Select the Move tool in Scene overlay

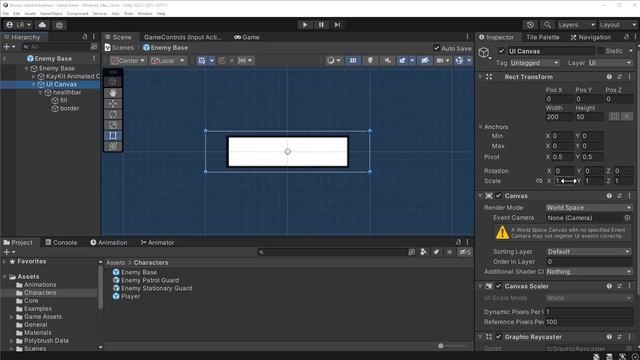113,104
